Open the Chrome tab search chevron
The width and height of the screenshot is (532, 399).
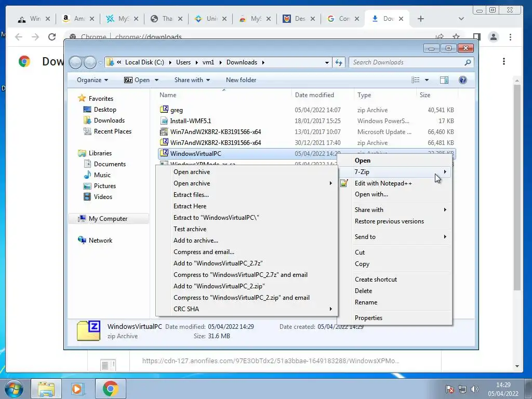coord(461,19)
